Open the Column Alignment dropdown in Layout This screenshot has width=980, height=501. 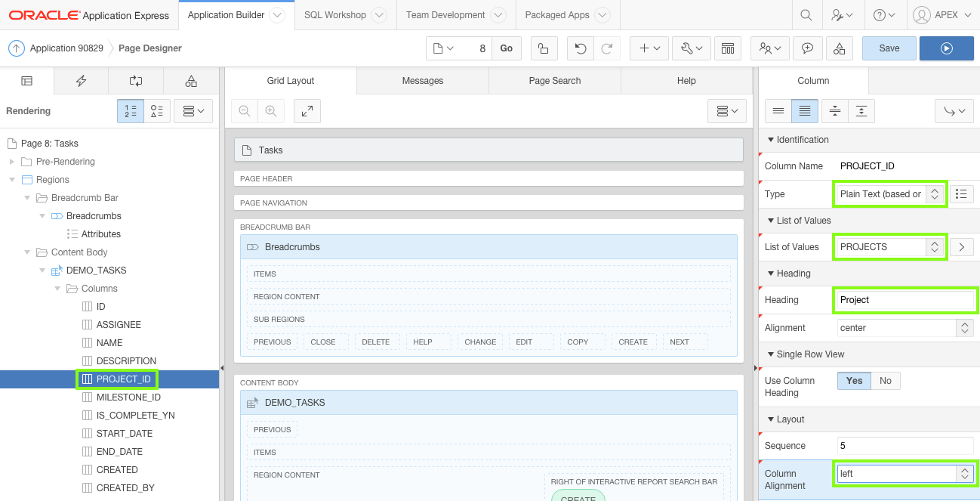point(965,473)
